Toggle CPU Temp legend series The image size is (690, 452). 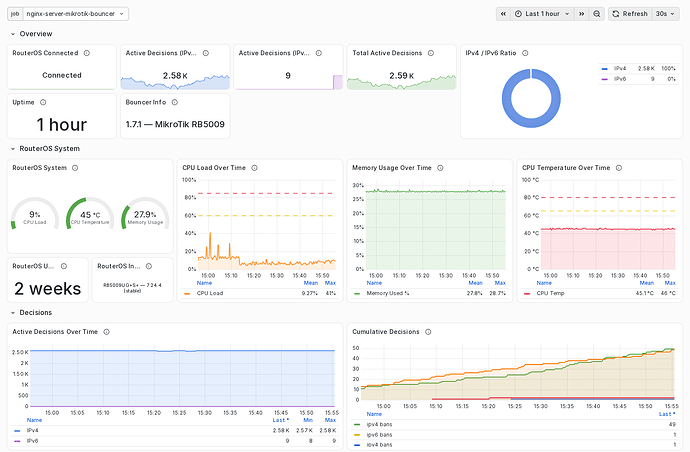(x=550, y=294)
